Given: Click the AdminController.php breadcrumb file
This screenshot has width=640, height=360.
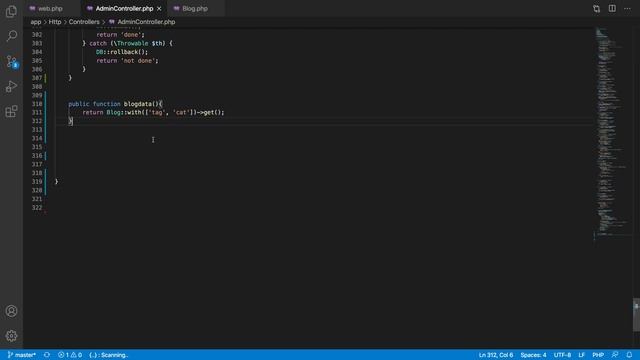Looking at the screenshot, I should coord(146,22).
